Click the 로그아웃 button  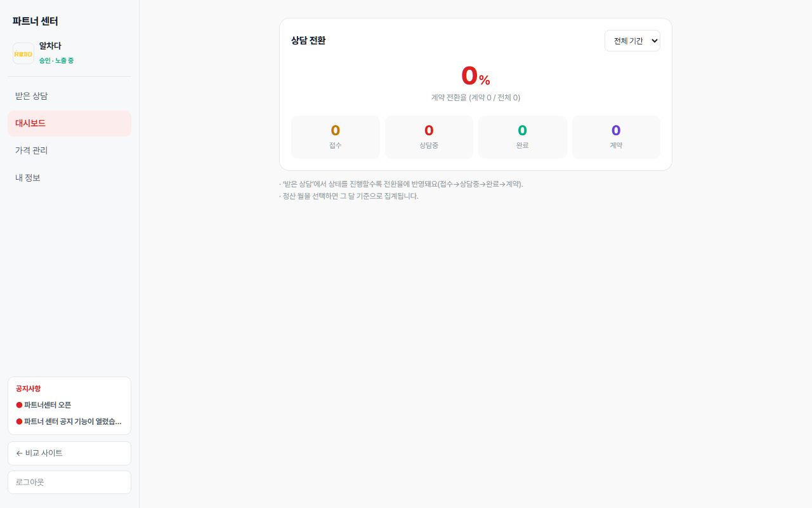tap(69, 482)
